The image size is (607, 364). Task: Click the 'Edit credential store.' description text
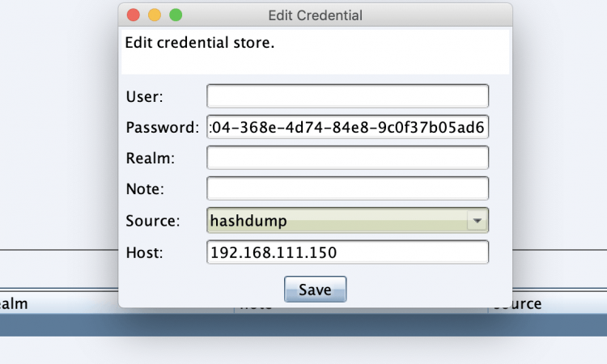(200, 43)
